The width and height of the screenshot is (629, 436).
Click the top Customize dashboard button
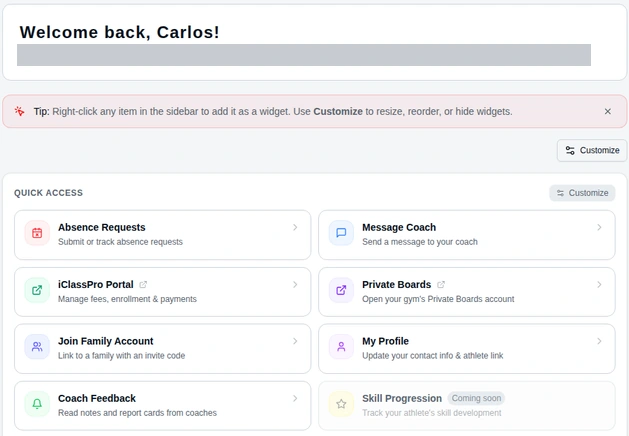point(592,150)
